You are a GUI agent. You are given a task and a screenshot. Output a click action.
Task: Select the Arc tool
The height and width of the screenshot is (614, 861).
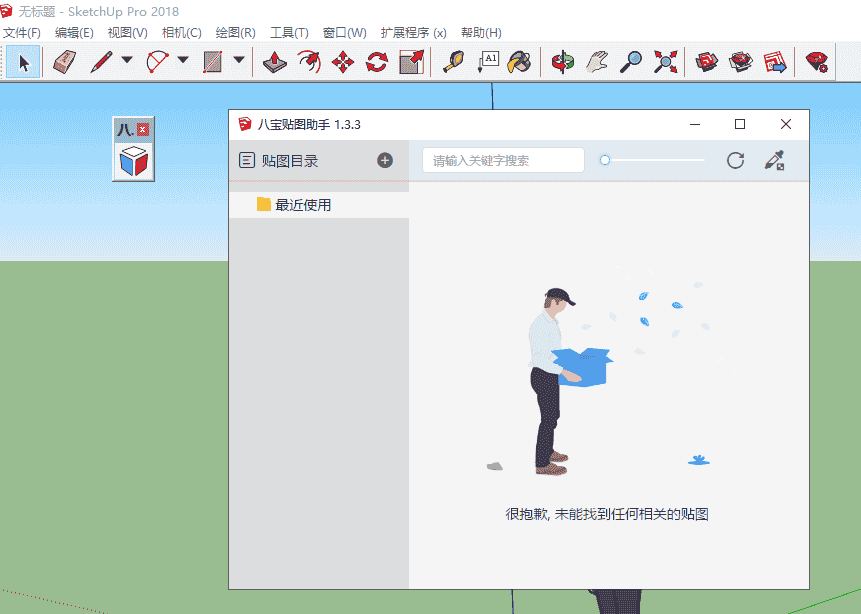point(157,61)
